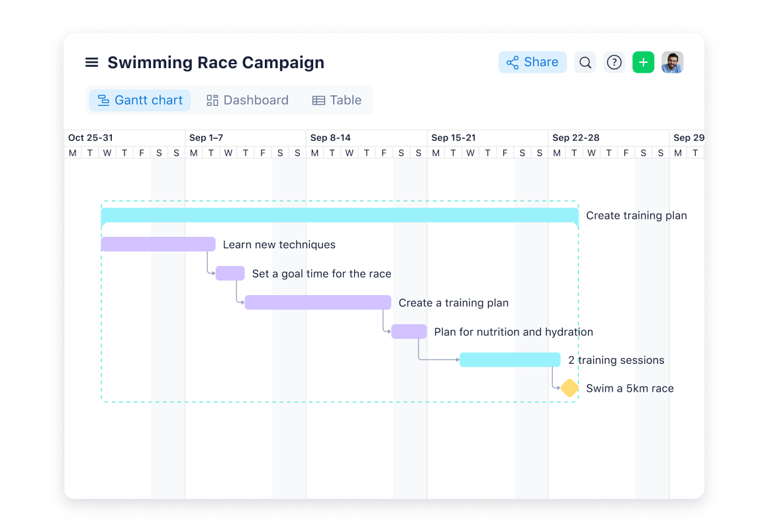Select the Plan for nutrition and hydration bar
768x532 pixels.
[409, 332]
